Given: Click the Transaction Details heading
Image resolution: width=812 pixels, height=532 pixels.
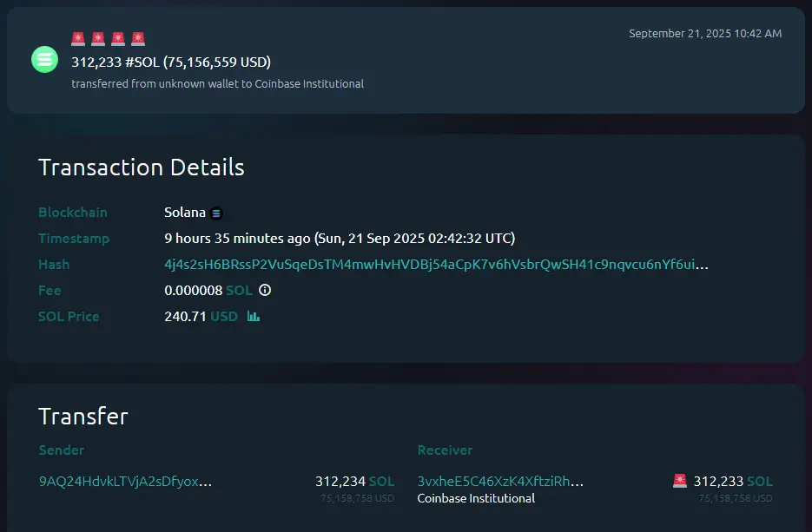Looking at the screenshot, I should click(142, 167).
